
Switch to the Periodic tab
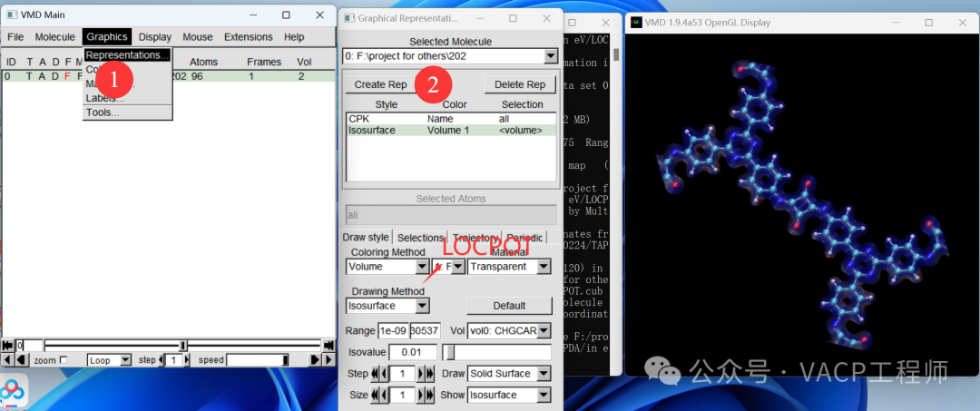tap(525, 238)
